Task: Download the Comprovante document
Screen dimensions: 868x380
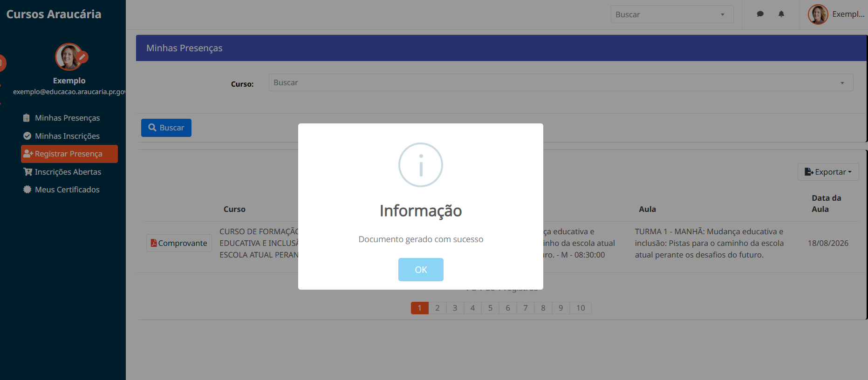Action: pos(179,243)
